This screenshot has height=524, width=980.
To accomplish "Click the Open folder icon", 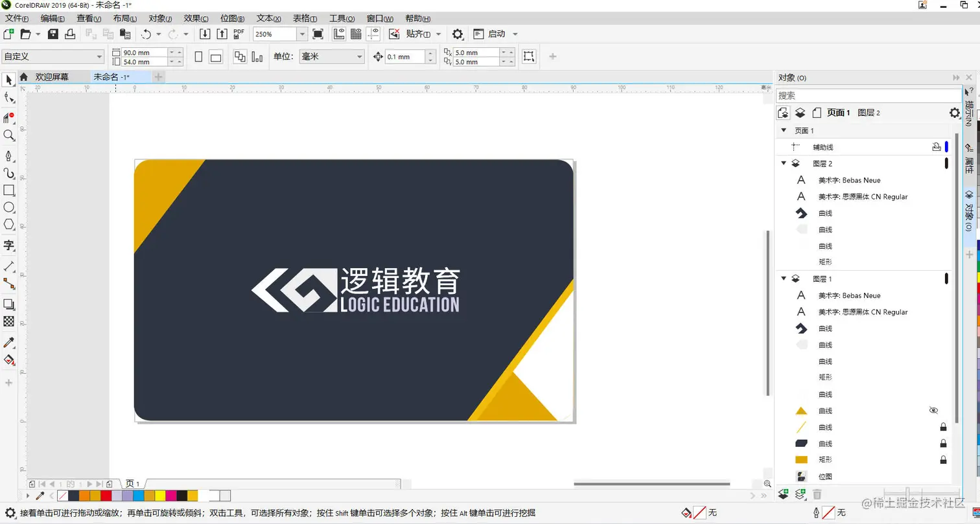I will click(26, 34).
